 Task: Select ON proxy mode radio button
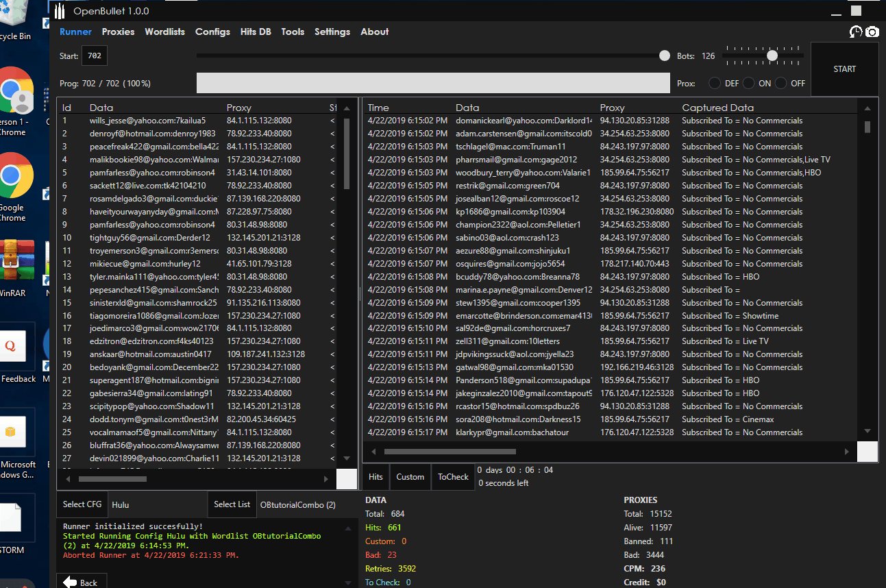[x=748, y=84]
